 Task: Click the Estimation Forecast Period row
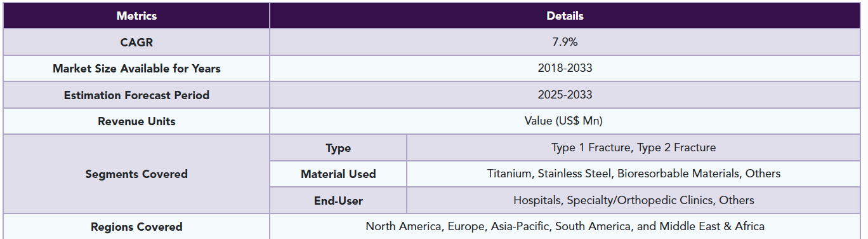[432, 95]
